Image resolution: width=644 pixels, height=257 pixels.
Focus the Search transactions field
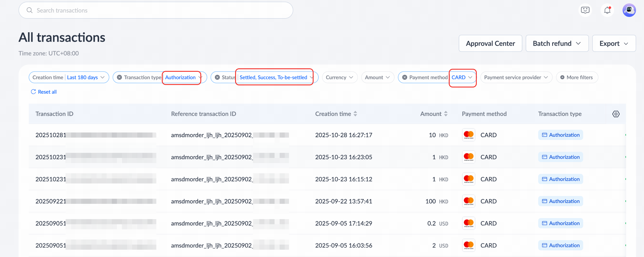coord(156,10)
